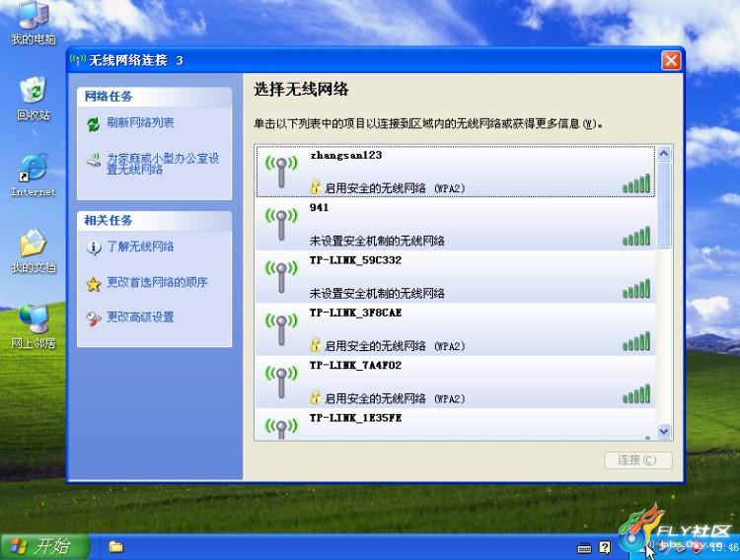The width and height of the screenshot is (740, 560).
Task: Click the folder icon in quick launch
Action: click(116, 547)
